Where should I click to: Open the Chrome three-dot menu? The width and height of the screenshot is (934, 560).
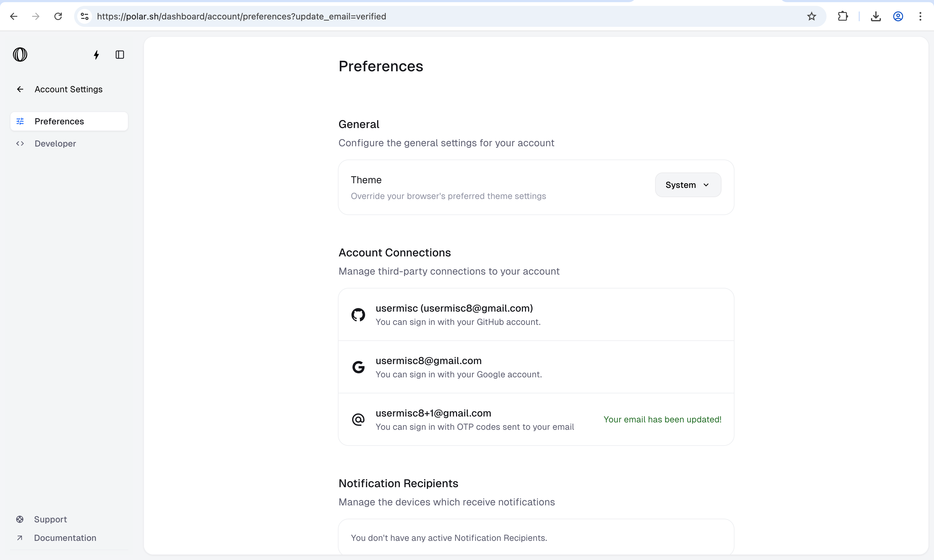pos(920,17)
